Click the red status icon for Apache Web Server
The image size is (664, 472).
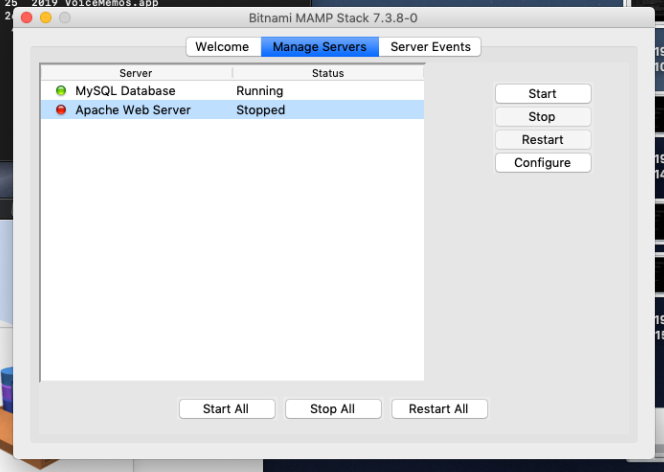pyautogui.click(x=61, y=110)
